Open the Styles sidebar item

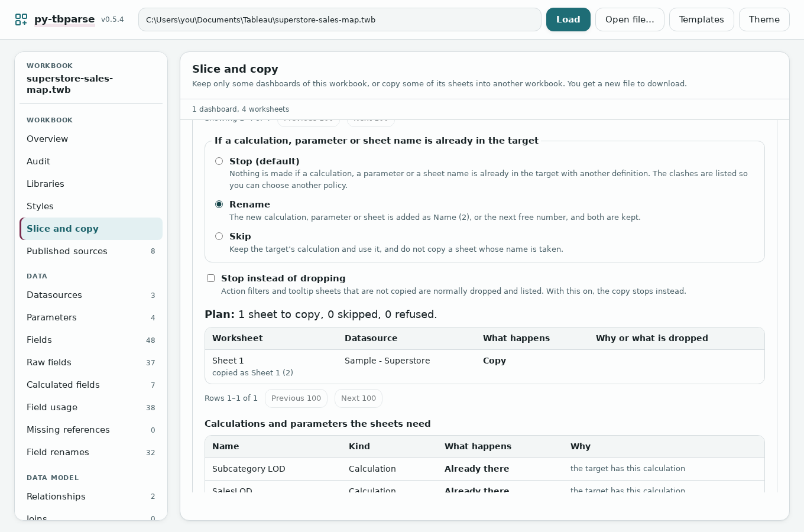pyautogui.click(x=91, y=206)
